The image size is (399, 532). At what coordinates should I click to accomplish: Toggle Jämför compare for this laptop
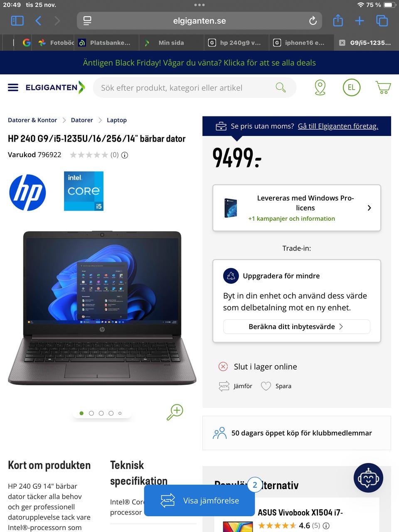[235, 386]
